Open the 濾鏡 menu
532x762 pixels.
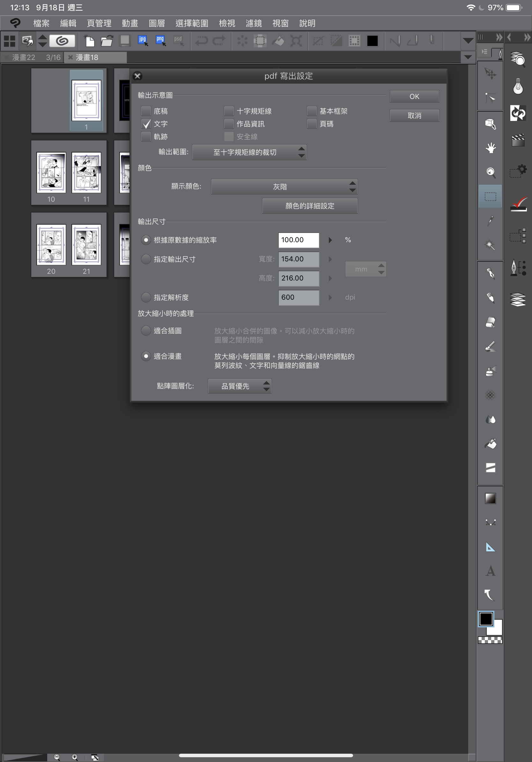(254, 23)
